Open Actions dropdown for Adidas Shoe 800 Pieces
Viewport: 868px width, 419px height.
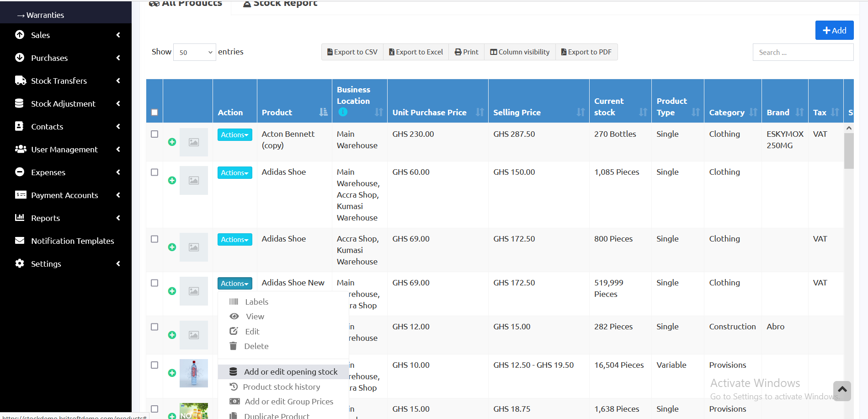coord(234,239)
